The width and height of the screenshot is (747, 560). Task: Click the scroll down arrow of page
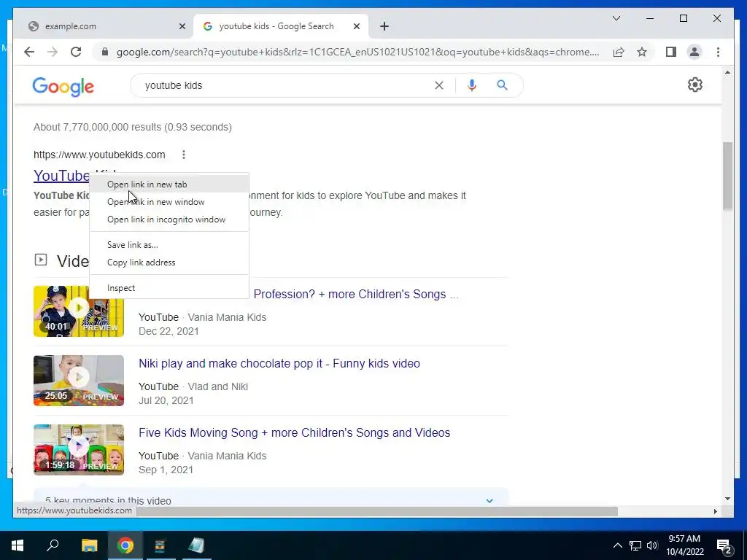[x=727, y=499]
